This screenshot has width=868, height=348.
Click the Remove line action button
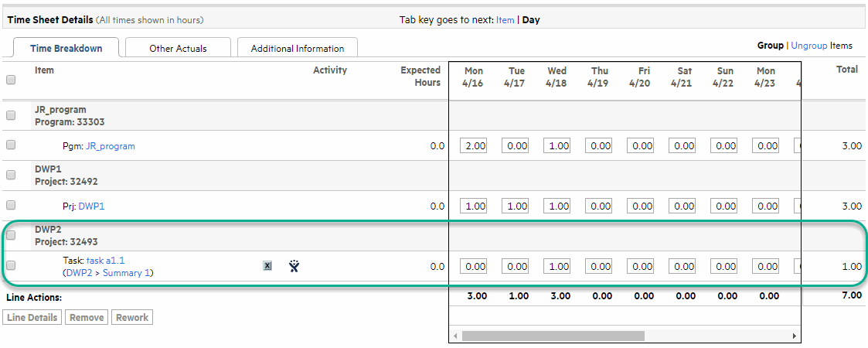(86, 318)
